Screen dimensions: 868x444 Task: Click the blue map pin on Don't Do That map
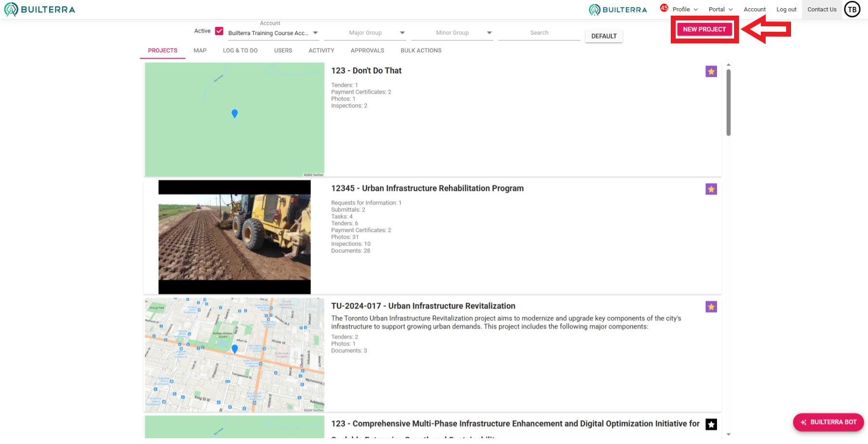point(234,114)
